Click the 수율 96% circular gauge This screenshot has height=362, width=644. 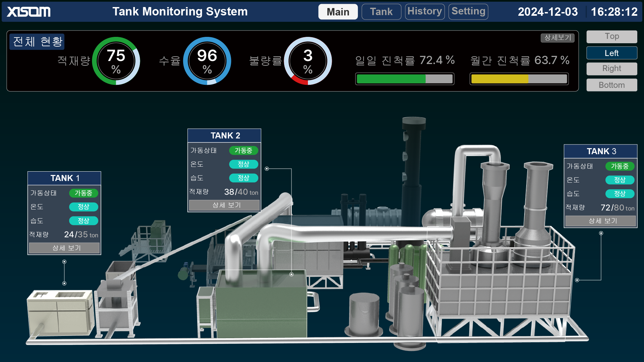click(x=207, y=61)
